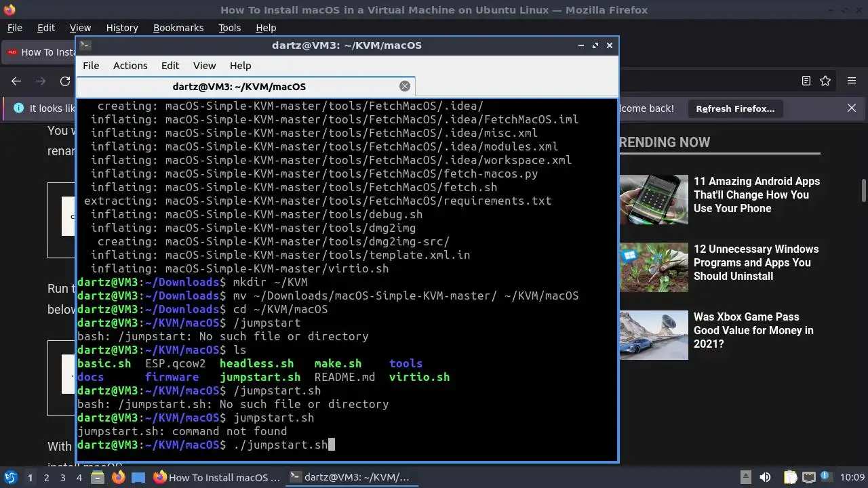The image size is (868, 488).
Task: Open the Firefox File menu
Action: coord(14,28)
